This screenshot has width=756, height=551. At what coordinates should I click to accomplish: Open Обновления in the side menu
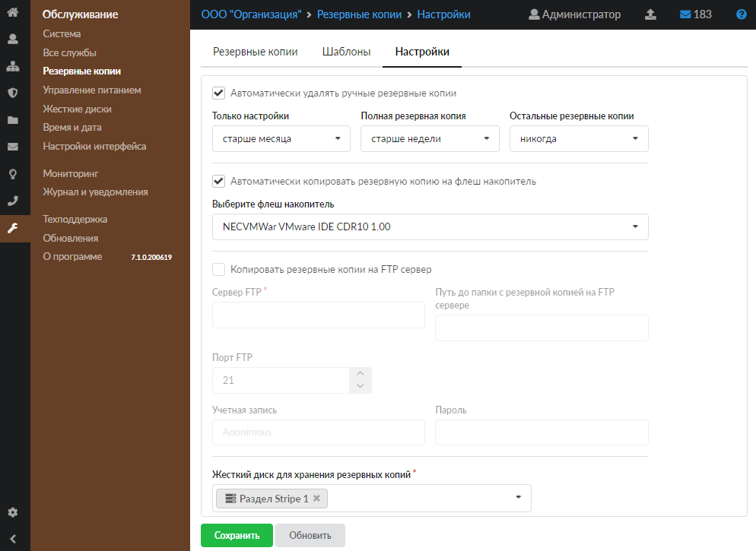[x=71, y=238]
